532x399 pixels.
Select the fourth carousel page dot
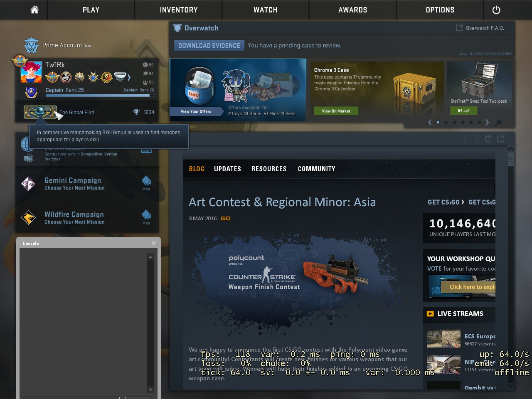[463, 122]
